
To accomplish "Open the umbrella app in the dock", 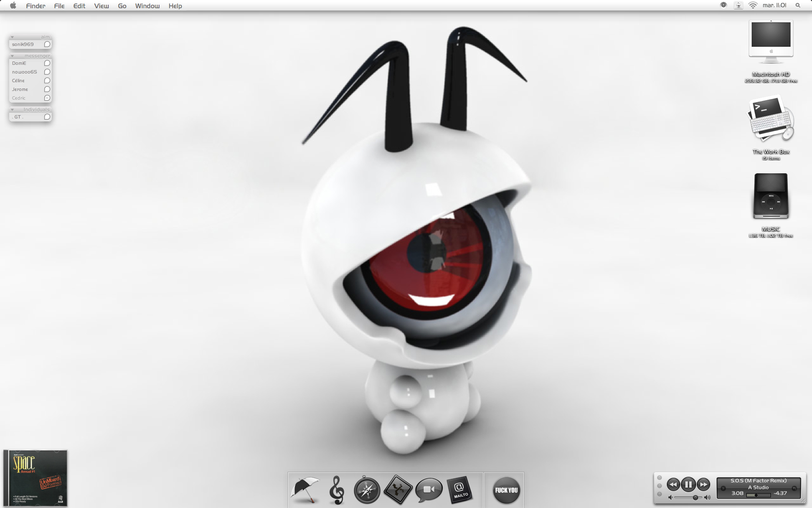I will point(305,490).
